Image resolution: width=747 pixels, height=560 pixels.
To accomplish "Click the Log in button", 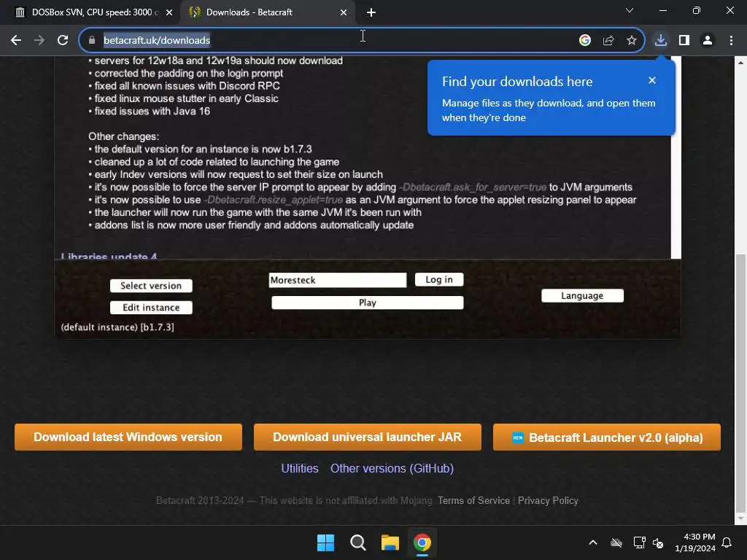I will [438, 279].
